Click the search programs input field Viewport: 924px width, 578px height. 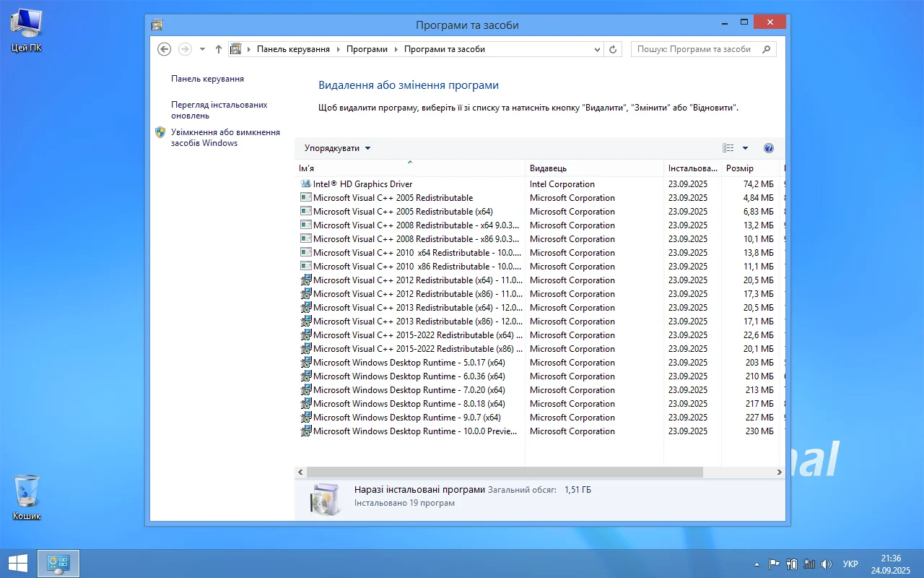[697, 49]
